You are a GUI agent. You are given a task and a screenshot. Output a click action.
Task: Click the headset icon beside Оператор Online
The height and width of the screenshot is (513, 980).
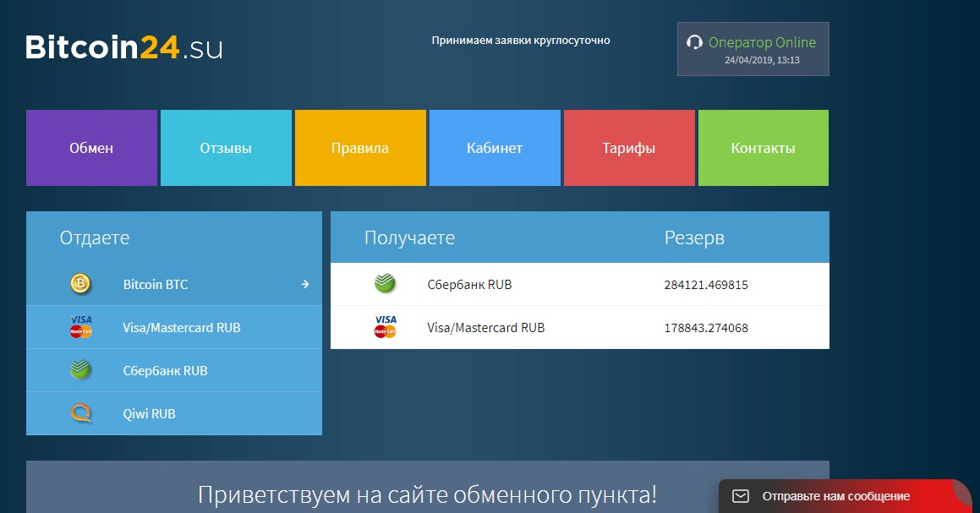(695, 42)
